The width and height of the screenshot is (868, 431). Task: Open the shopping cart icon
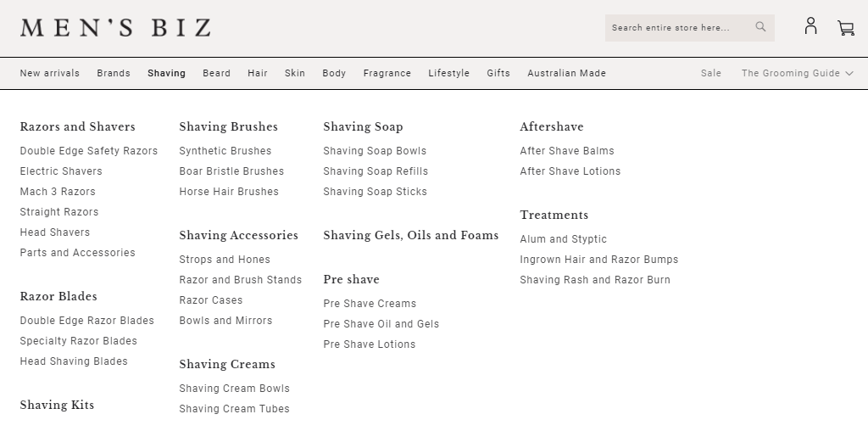click(x=846, y=28)
